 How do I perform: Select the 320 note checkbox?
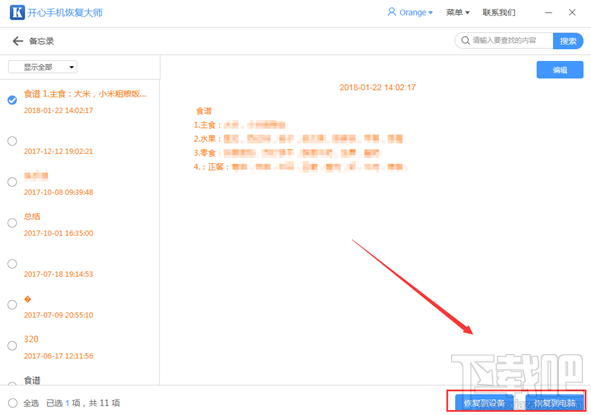(12, 346)
